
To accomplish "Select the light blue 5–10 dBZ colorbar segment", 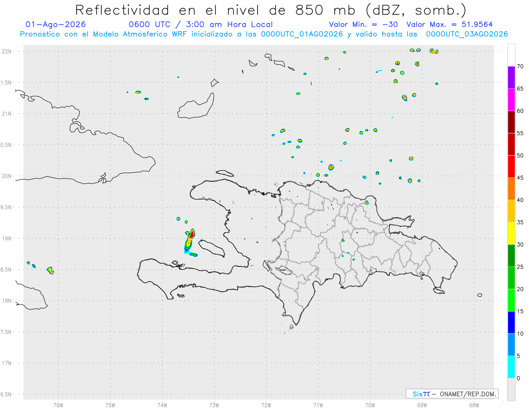I will pos(511,345).
